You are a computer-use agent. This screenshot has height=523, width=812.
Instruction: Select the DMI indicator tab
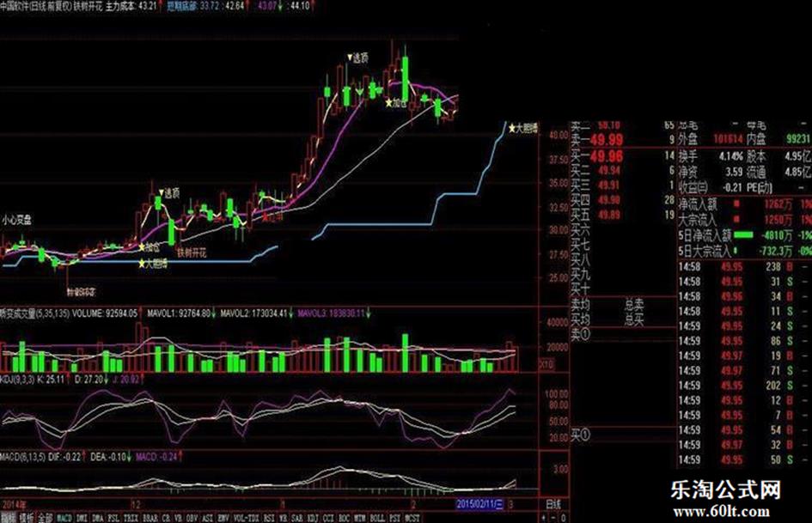click(82, 517)
